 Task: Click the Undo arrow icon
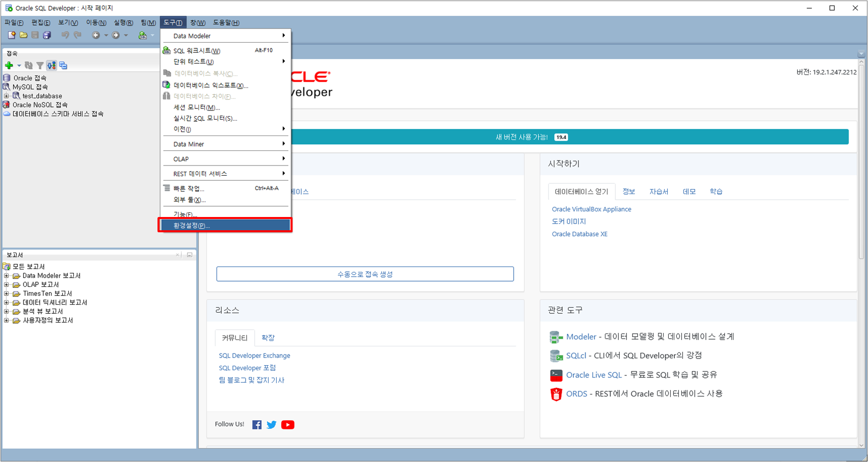65,35
